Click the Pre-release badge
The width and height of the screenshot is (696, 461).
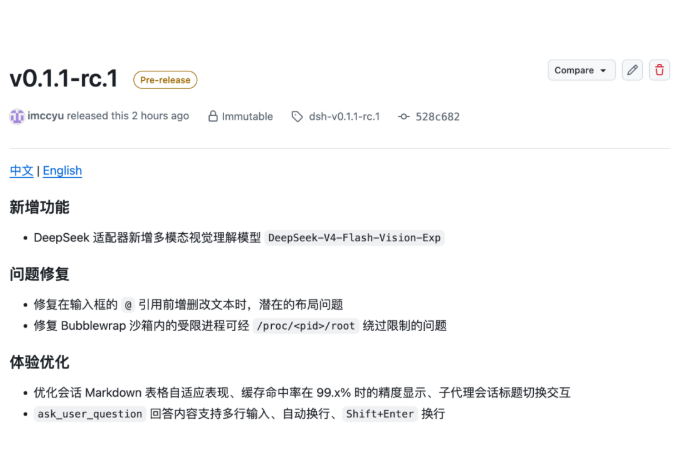(165, 80)
